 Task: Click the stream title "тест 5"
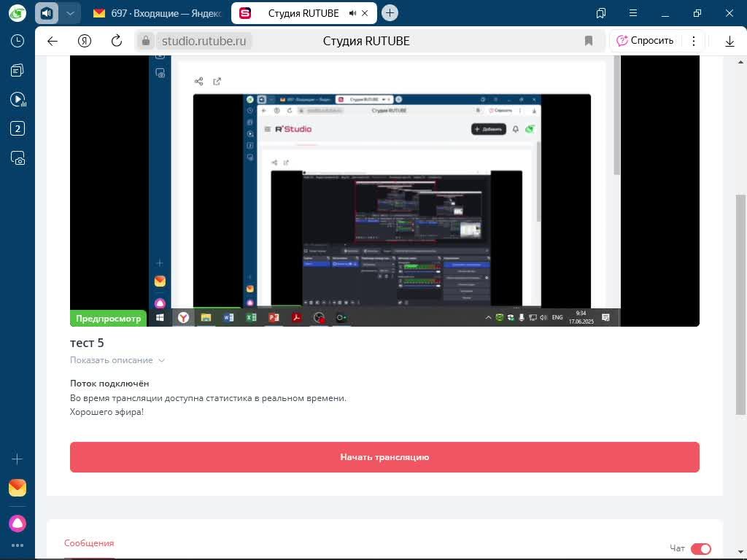tap(87, 343)
